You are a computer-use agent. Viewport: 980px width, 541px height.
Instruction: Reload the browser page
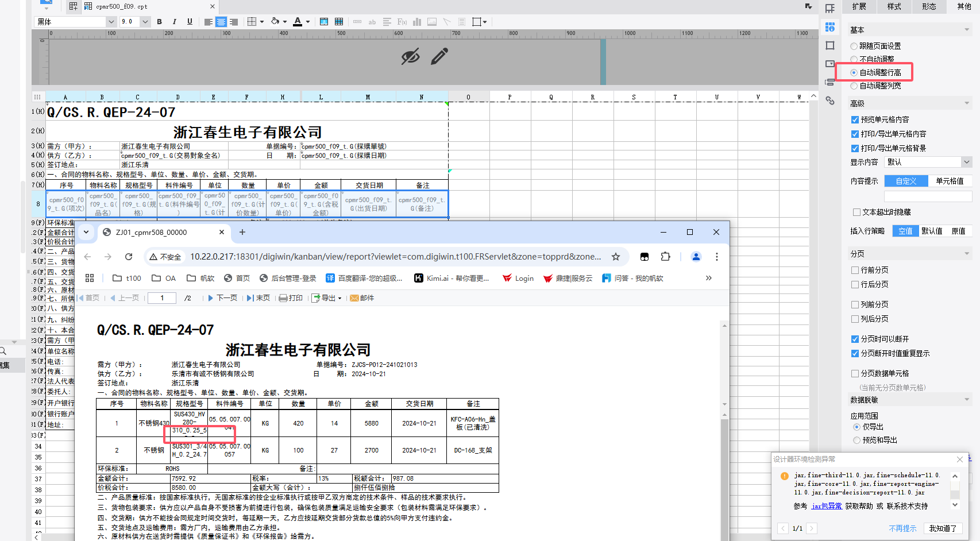tap(129, 257)
